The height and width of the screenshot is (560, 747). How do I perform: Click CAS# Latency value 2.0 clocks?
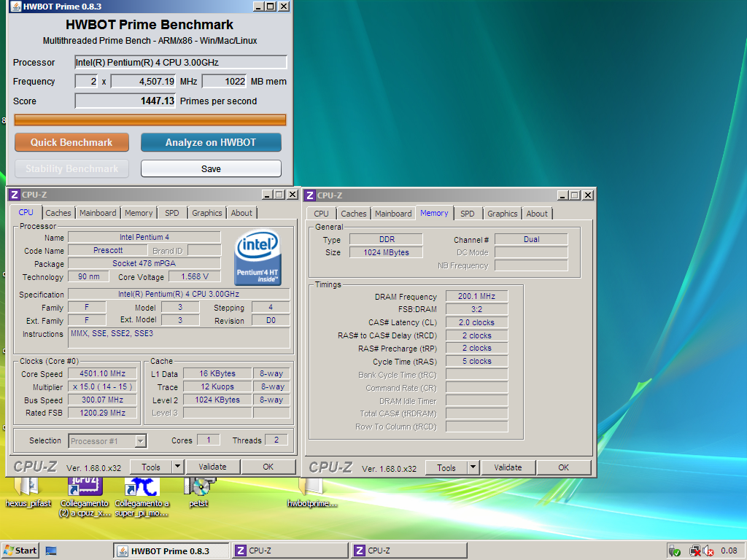click(476, 322)
